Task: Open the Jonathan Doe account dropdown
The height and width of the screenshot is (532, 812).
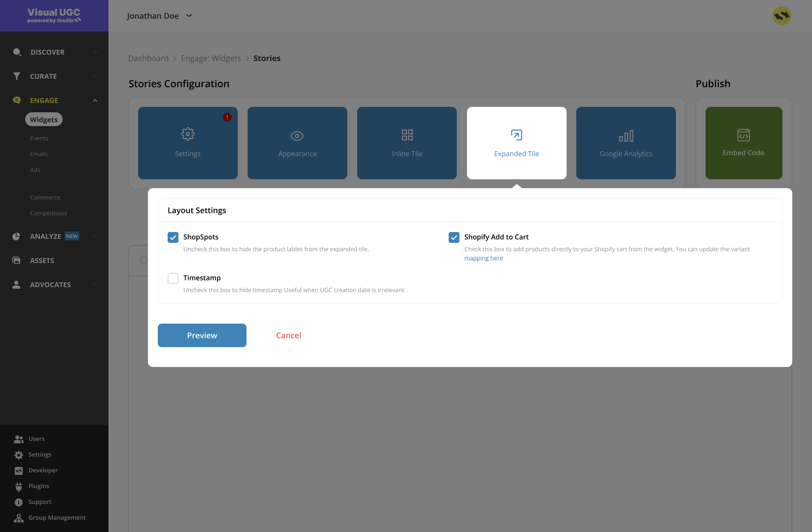Action: 159,16
